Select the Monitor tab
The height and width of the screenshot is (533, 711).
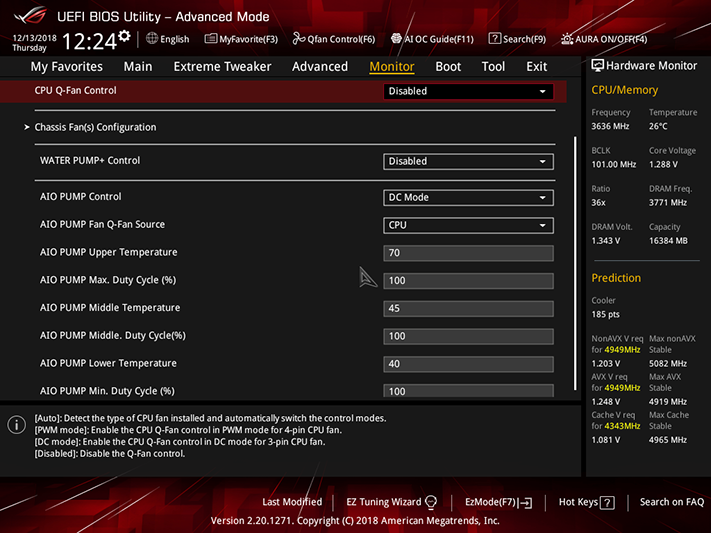click(x=392, y=67)
